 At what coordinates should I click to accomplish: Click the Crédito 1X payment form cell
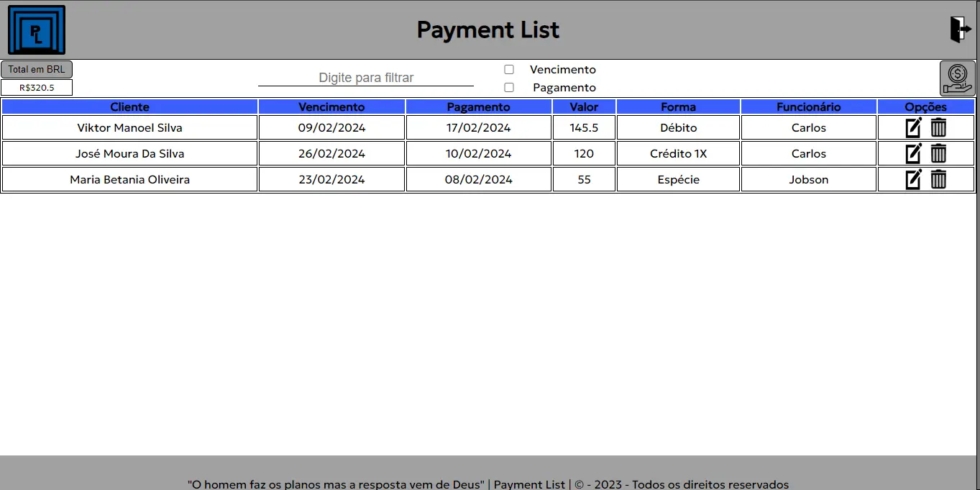[678, 154]
